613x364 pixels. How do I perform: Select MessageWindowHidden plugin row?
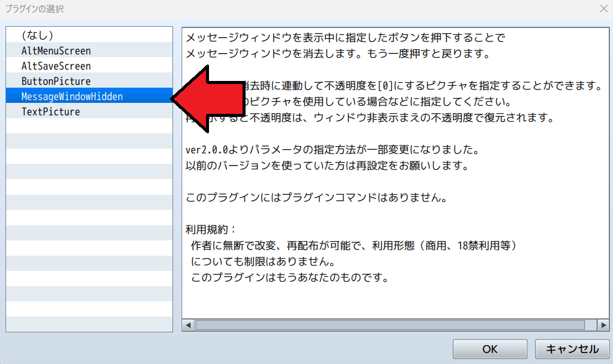point(89,96)
